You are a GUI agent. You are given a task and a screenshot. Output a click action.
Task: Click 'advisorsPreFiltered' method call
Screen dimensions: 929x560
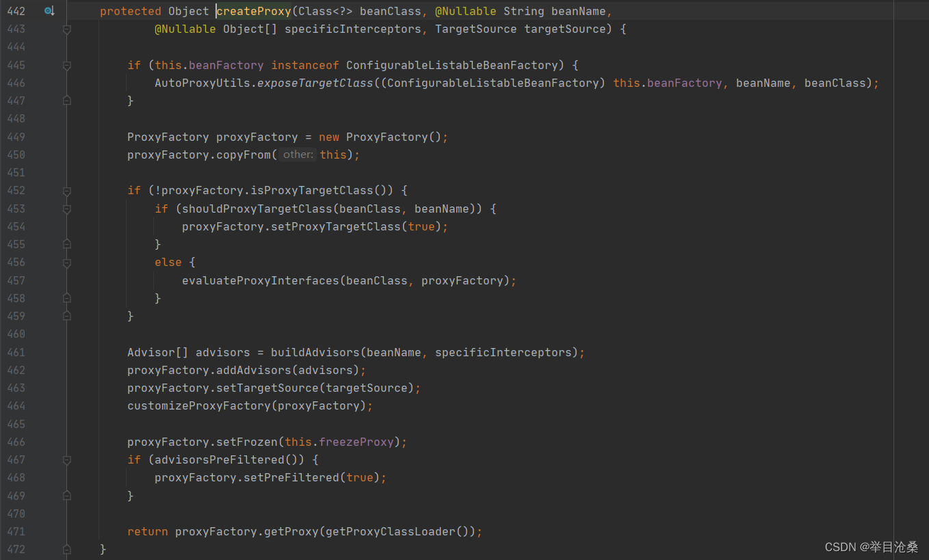[220, 459]
